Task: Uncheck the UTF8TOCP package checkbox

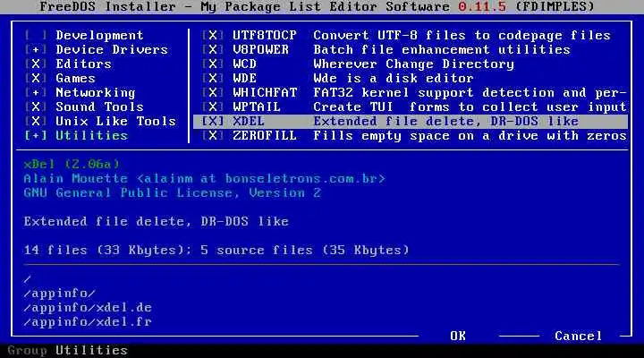Action: (213, 35)
